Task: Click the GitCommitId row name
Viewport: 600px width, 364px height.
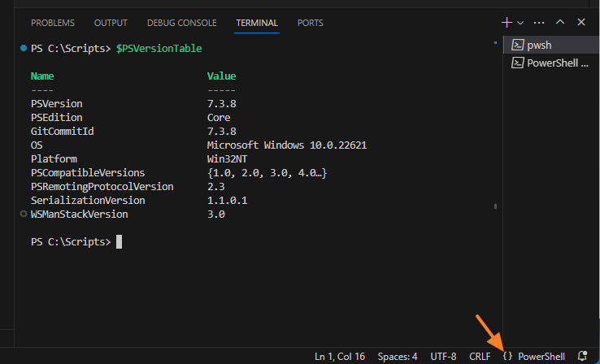Action: tap(63, 132)
